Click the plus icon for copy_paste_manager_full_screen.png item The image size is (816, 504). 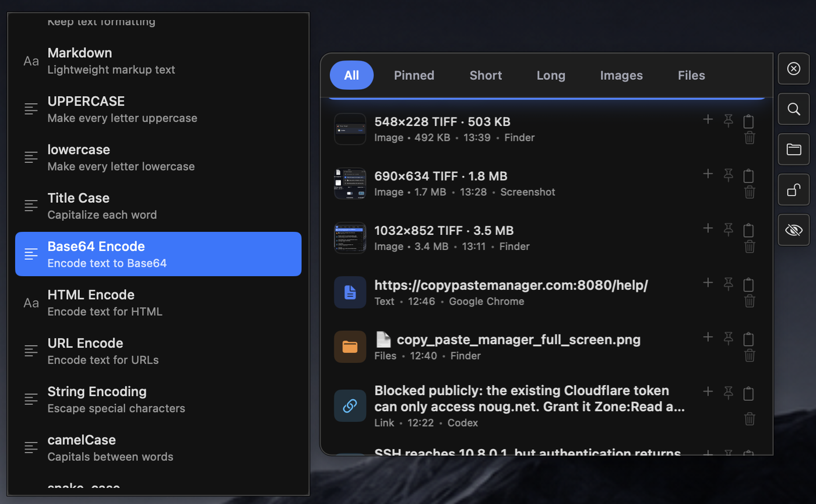[x=708, y=337]
